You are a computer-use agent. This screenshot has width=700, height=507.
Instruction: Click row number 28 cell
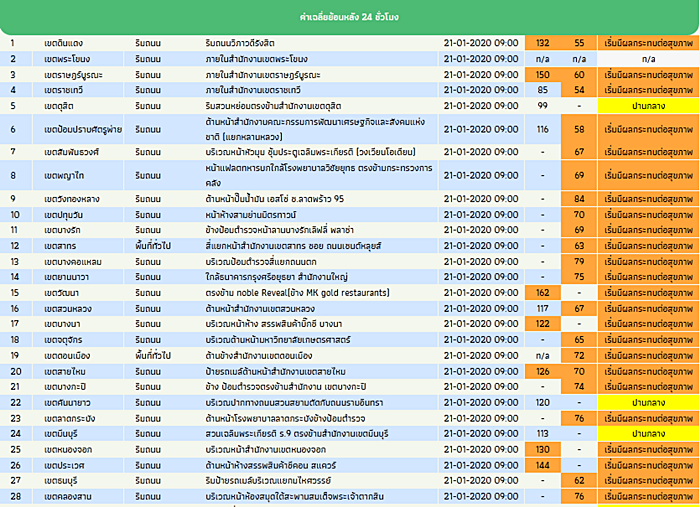click(x=16, y=496)
